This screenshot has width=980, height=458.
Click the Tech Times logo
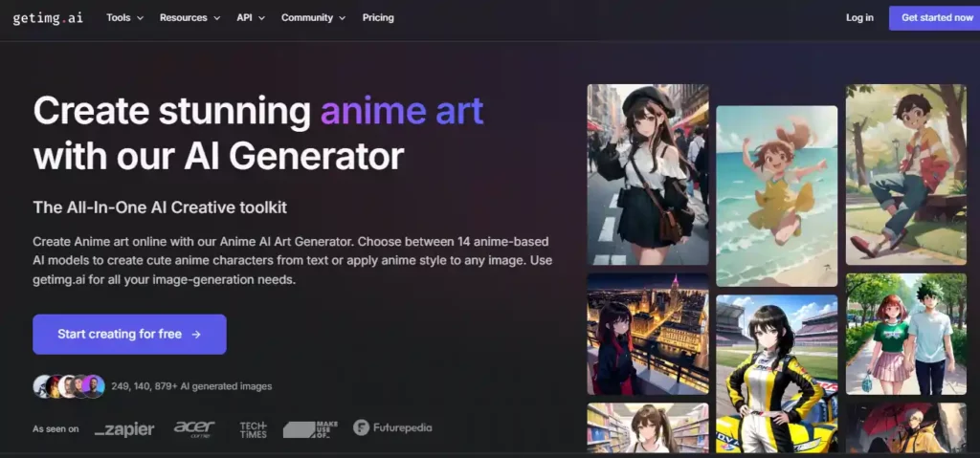[253, 428]
